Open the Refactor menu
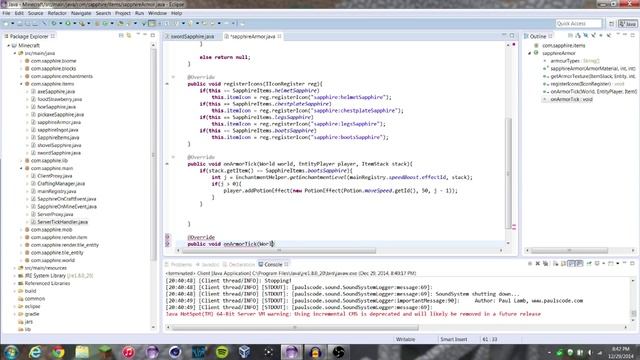Image resolution: width=640 pixels, height=360 pixels. (x=57, y=13)
